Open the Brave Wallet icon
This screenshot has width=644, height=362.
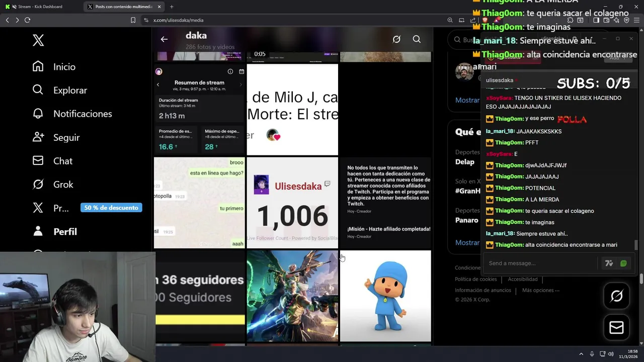pos(606,20)
